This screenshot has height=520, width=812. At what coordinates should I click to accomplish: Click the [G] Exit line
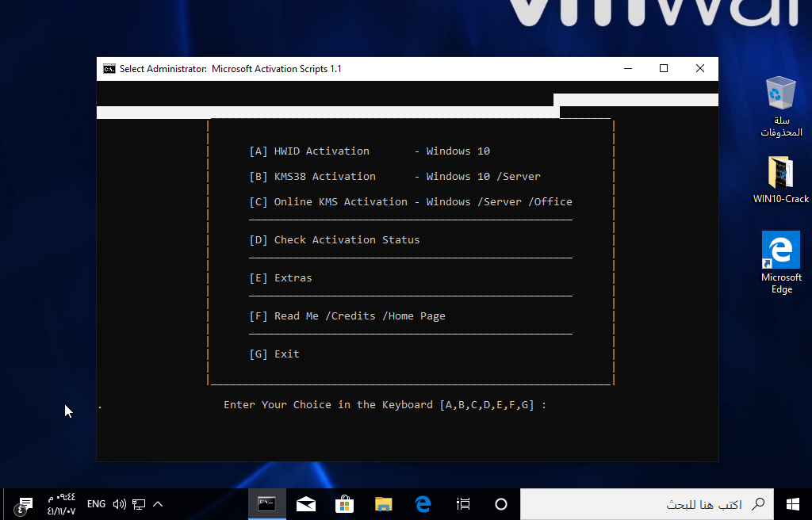click(x=274, y=354)
